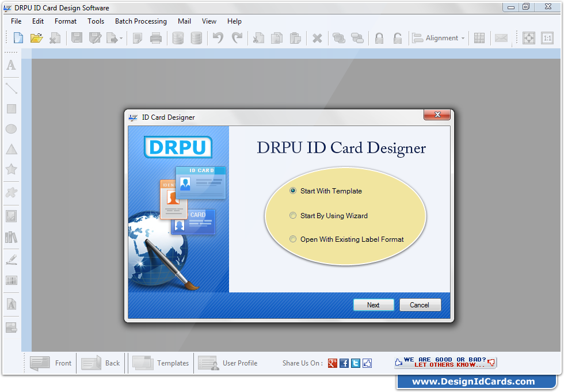Select Start With Template radio button
This screenshot has height=392, width=564.
[x=293, y=191]
